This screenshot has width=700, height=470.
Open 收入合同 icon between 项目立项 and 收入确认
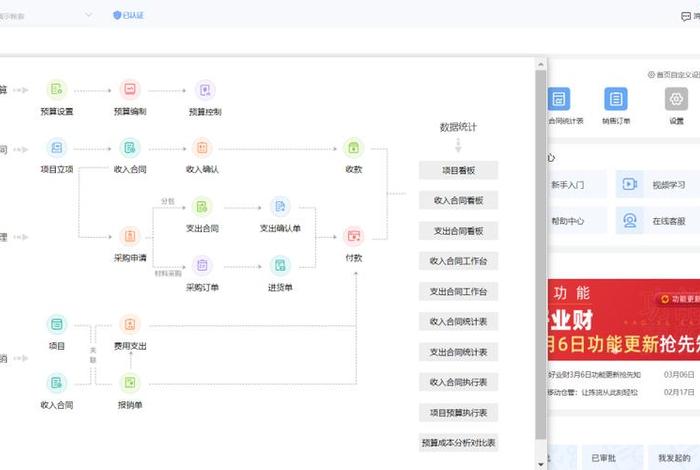coord(130,148)
